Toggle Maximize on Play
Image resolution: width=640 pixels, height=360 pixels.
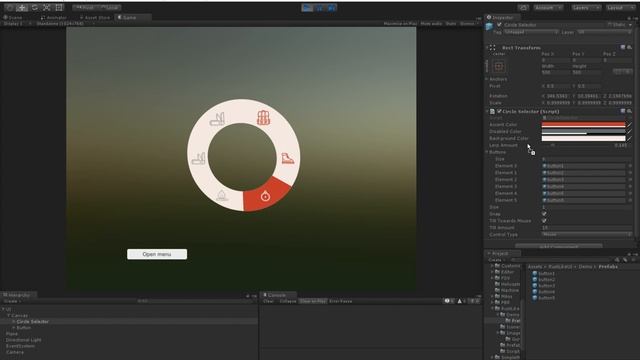click(x=400, y=24)
